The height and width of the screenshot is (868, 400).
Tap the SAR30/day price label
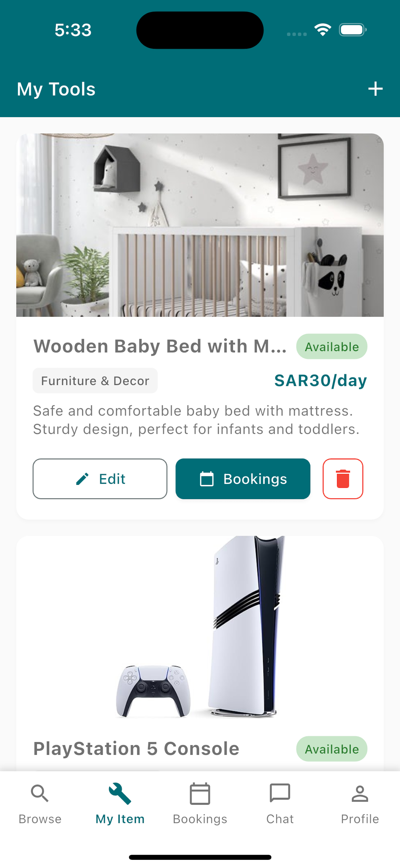pos(320,381)
